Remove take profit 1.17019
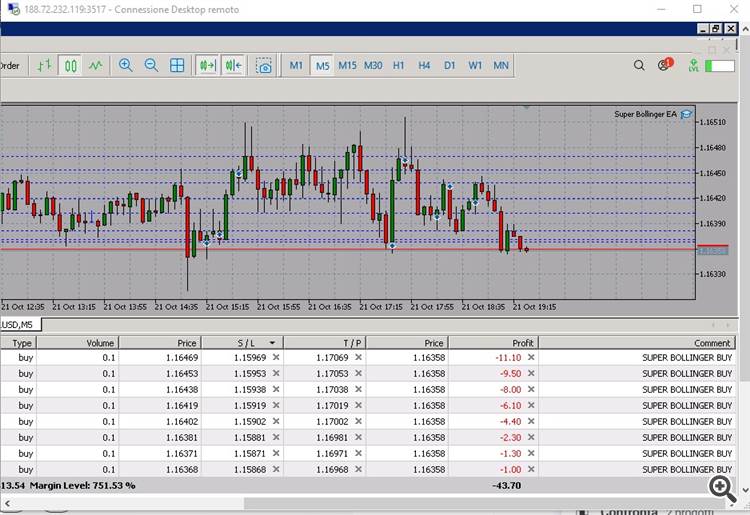This screenshot has height=515, width=750. click(358, 405)
